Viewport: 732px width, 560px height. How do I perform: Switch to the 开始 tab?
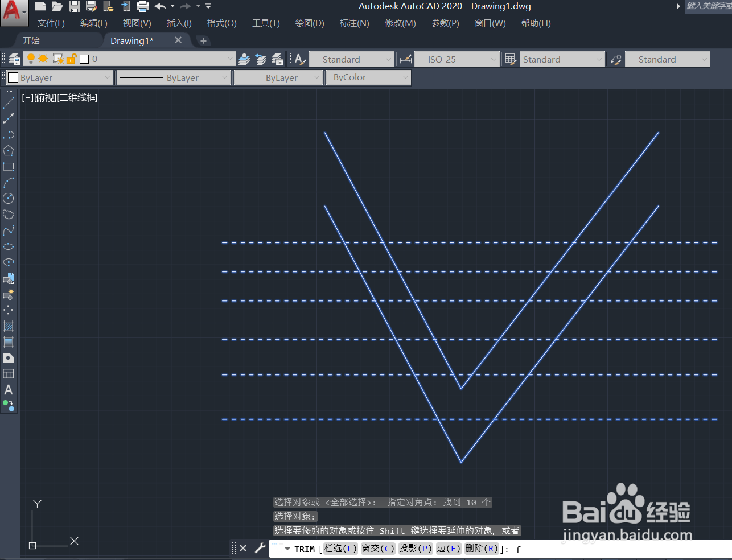tap(31, 40)
